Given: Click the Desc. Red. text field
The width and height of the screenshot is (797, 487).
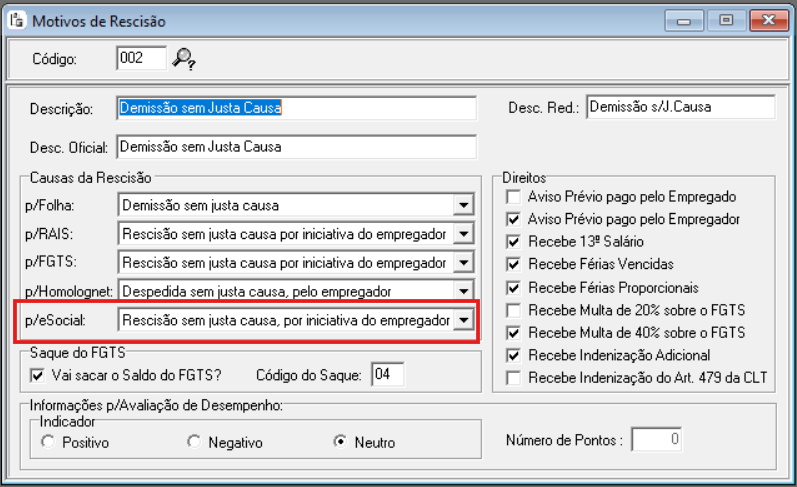Looking at the screenshot, I should pos(680,107).
